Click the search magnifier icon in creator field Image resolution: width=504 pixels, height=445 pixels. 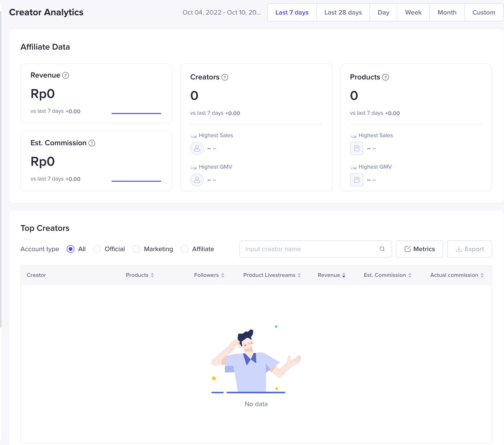(382, 249)
